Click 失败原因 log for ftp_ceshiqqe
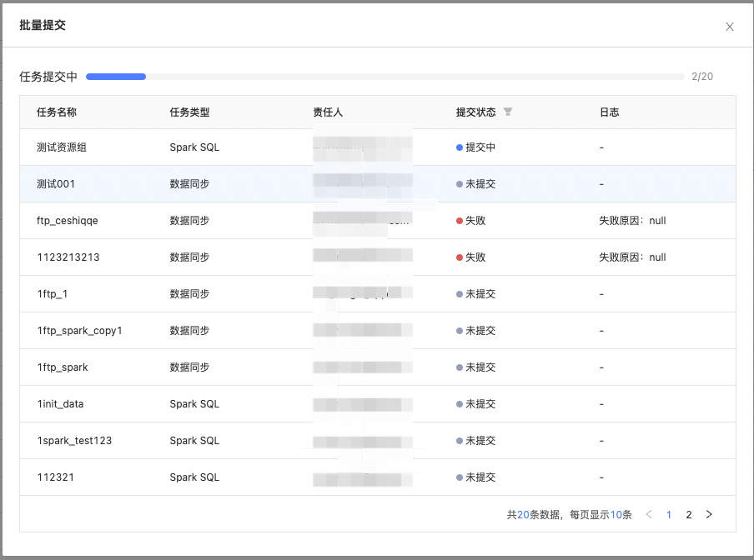 coord(632,221)
